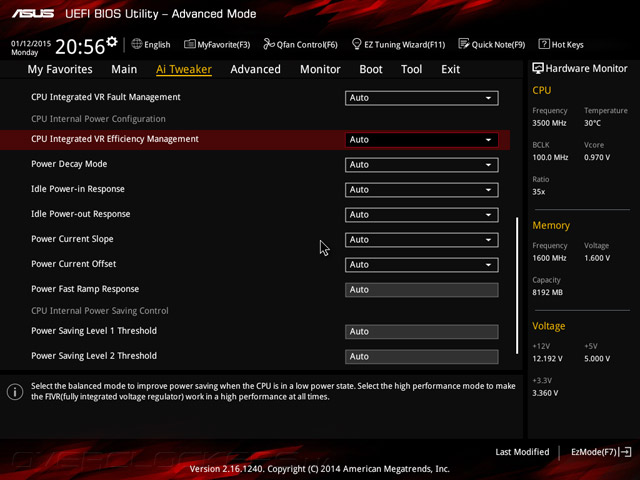The height and width of the screenshot is (480, 640).
Task: Click the Last Modified button
Action: tap(522, 452)
